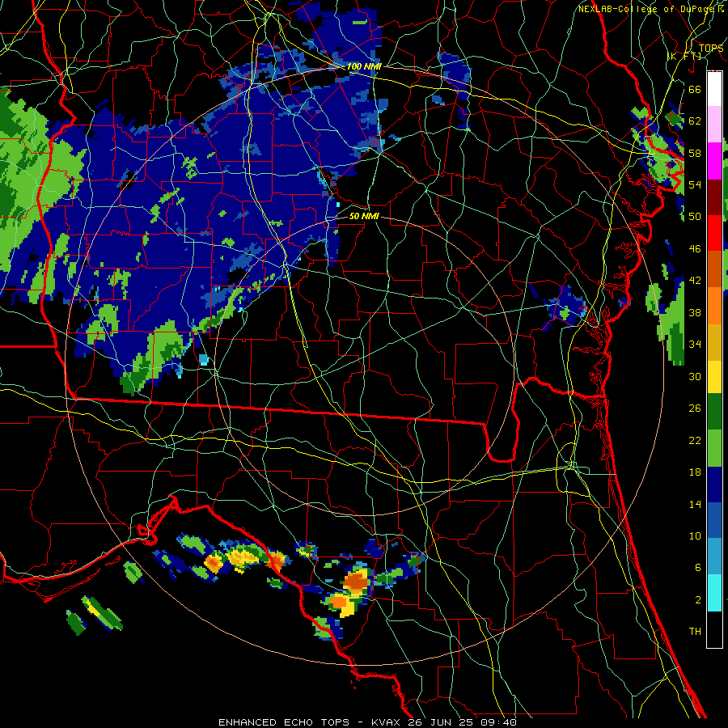
Task: Click the '100 NMI' range ring label
Action: (364, 66)
